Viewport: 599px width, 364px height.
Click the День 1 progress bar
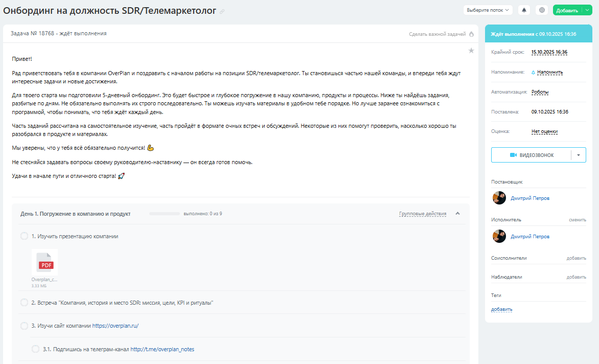[164, 214]
